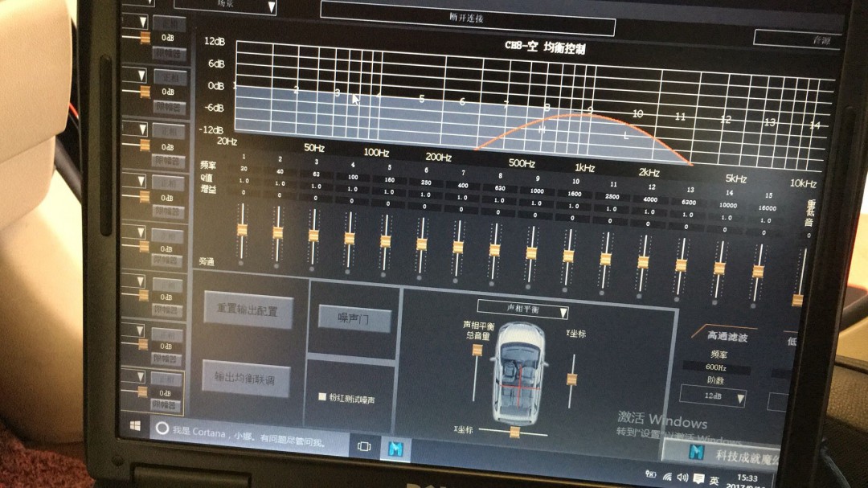Image resolution: width=868 pixels, height=488 pixels.
Task: Click EQ graph point marker 12
Action: coord(725,119)
